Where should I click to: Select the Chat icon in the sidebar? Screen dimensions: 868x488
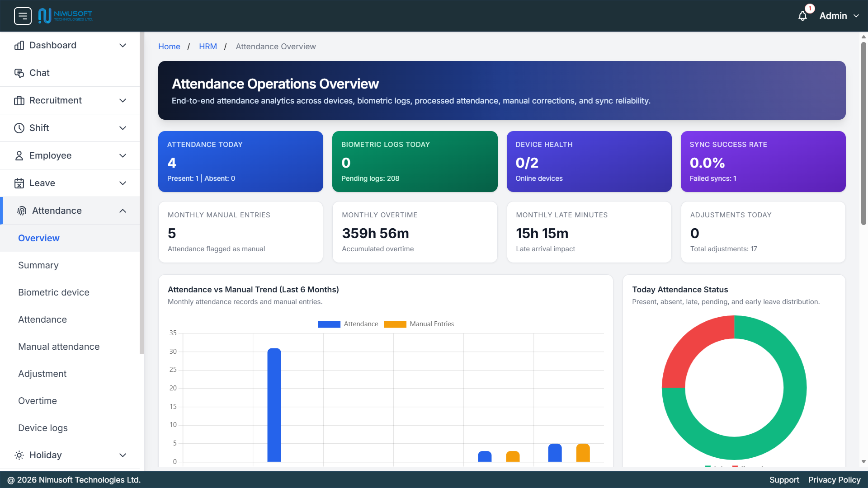[19, 73]
